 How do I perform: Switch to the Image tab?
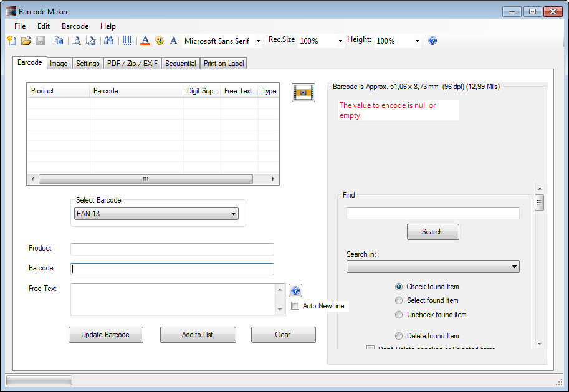point(59,64)
